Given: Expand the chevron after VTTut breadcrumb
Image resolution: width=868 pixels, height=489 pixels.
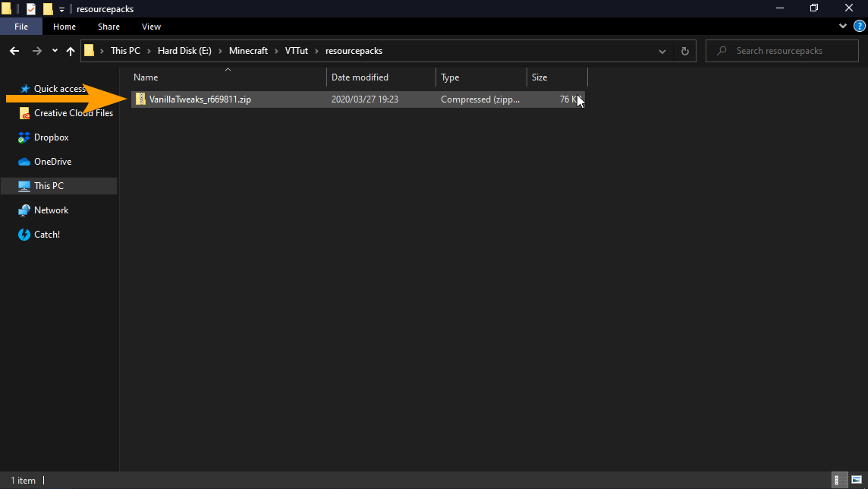Looking at the screenshot, I should pyautogui.click(x=316, y=51).
